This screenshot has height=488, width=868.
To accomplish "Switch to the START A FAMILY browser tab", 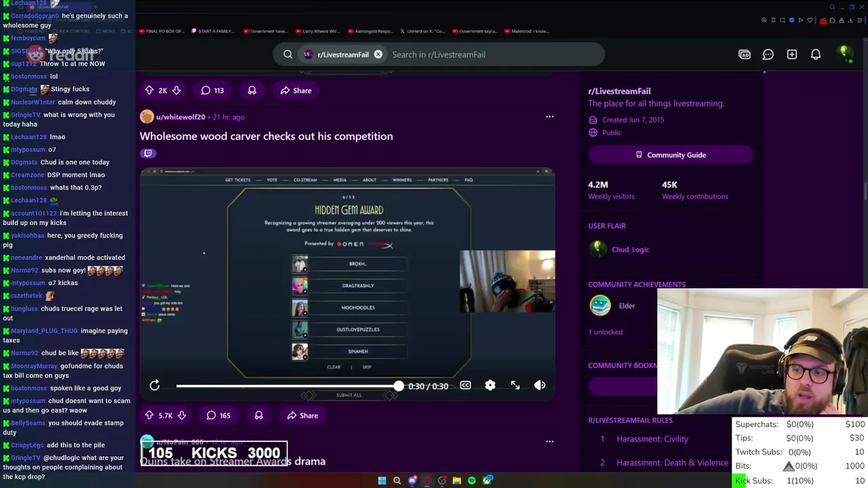I will (x=213, y=31).
